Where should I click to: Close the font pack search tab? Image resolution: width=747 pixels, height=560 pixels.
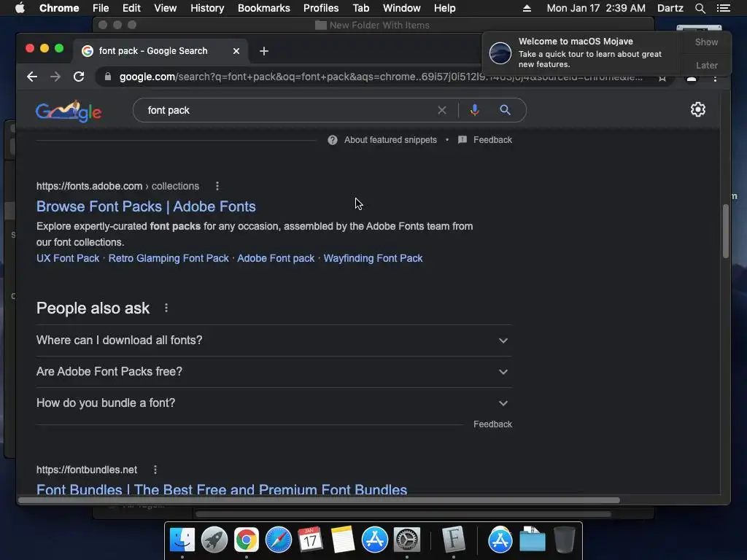(236, 51)
